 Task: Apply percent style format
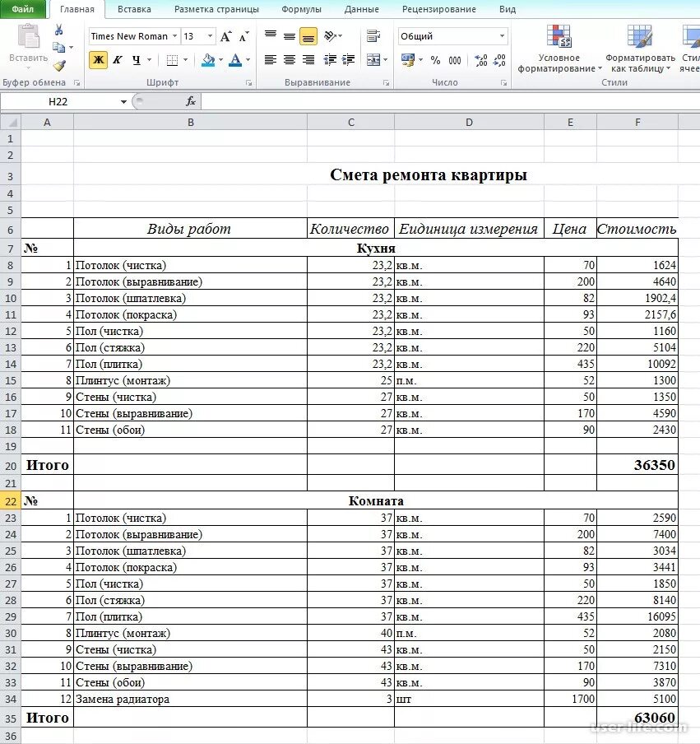435,60
